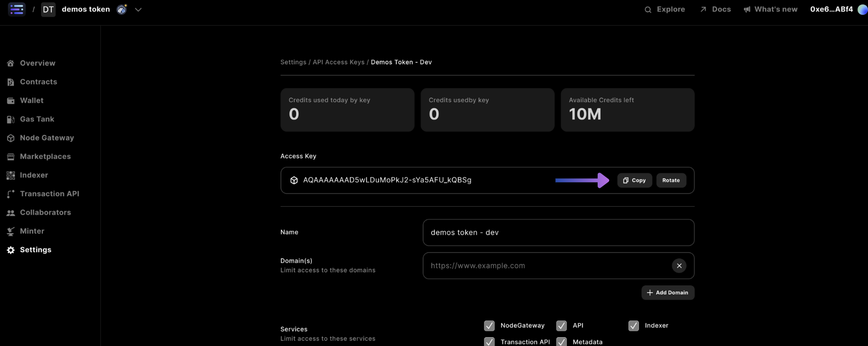Screen dimensions: 868x346
Task: Go to Contracts in the sidebar
Action: [39, 82]
